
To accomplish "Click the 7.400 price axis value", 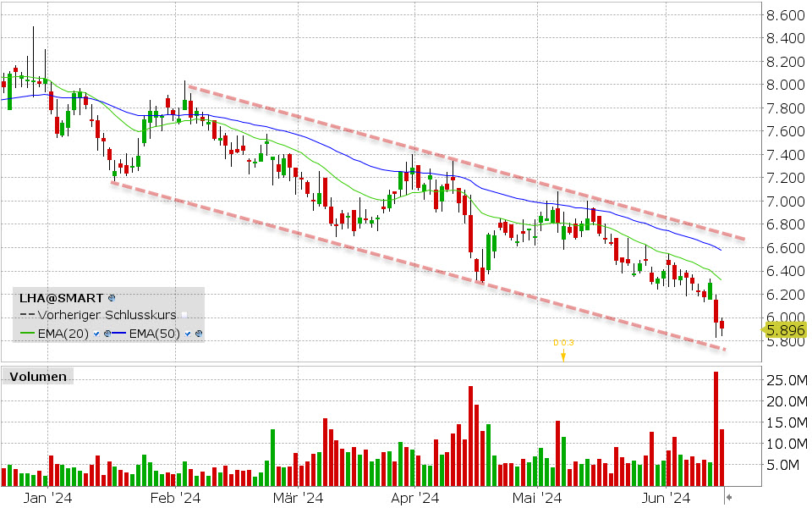I will tap(786, 155).
